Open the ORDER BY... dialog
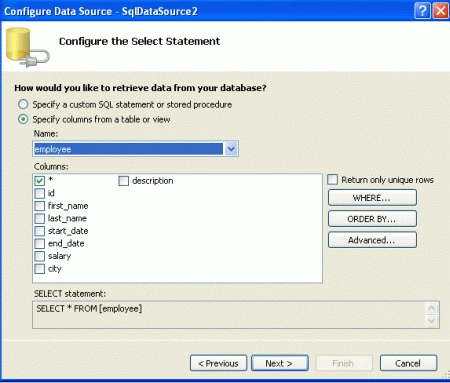 click(x=372, y=219)
